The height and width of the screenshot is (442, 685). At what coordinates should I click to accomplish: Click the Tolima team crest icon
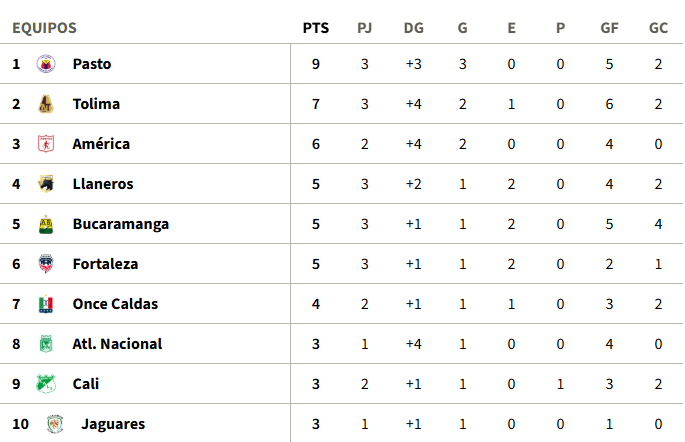pyautogui.click(x=44, y=104)
